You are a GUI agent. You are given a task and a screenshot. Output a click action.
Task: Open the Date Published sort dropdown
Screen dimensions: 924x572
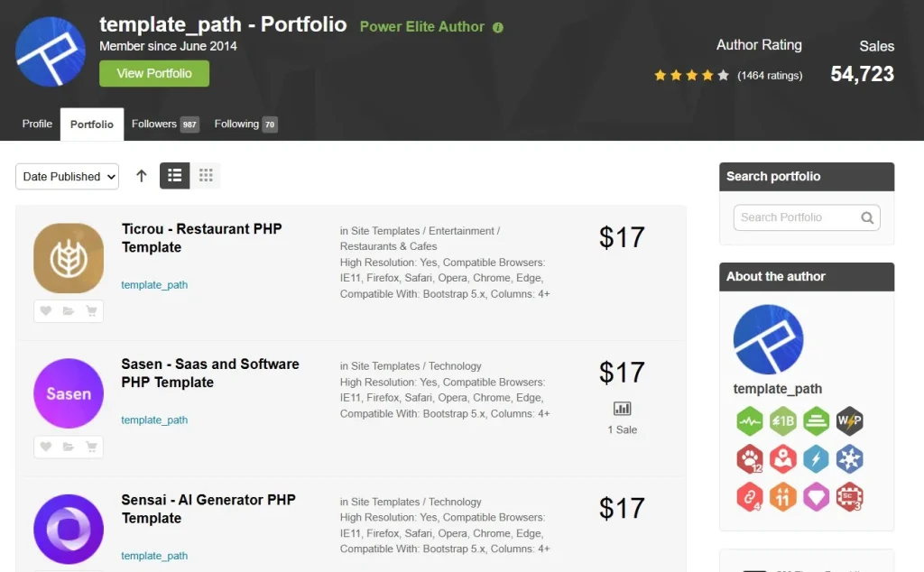click(x=67, y=177)
